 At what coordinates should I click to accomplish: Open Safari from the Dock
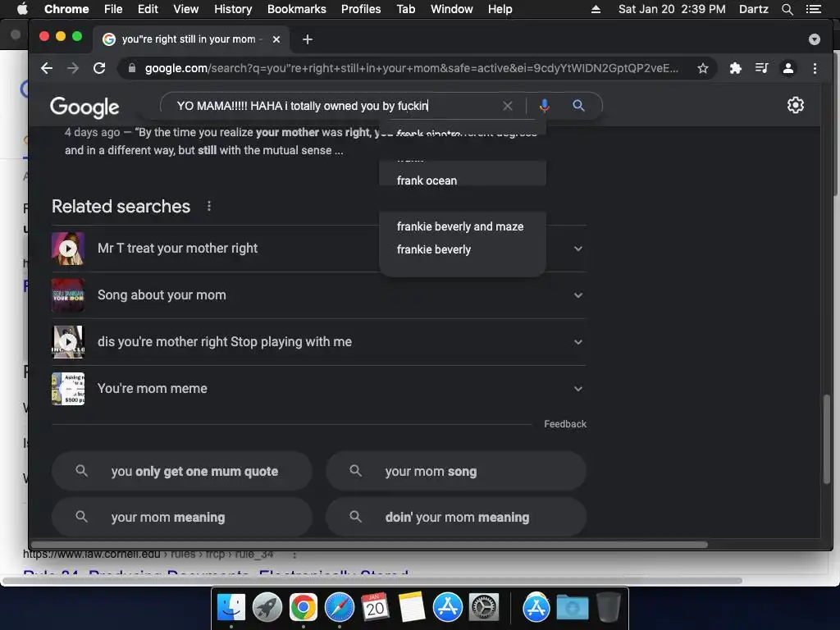[339, 607]
